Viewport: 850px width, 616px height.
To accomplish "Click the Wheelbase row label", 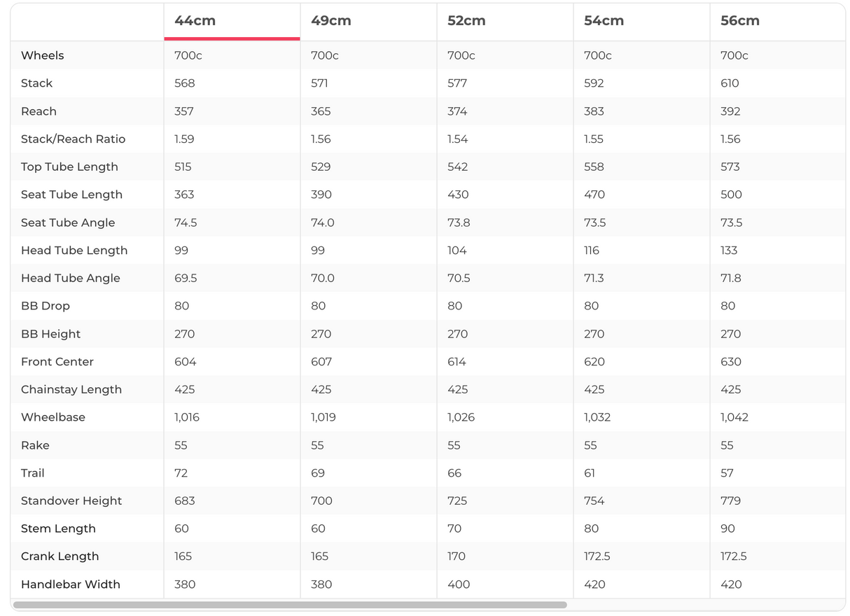I will pyautogui.click(x=53, y=417).
